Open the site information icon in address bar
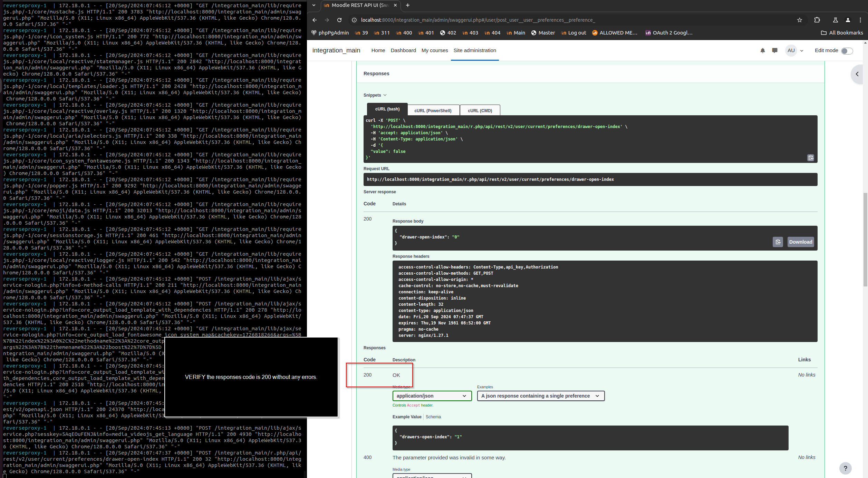 pyautogui.click(x=354, y=20)
